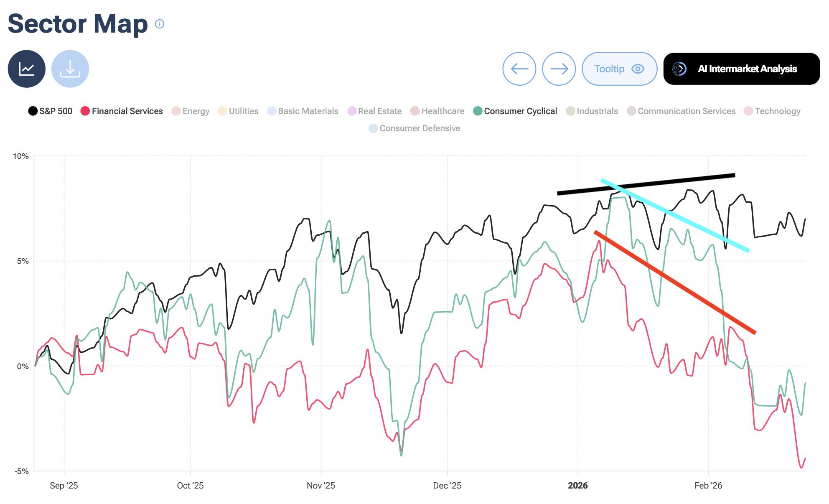Image resolution: width=829 pixels, height=504 pixels.
Task: Click the info icon beside Sector Map
Action: point(160,24)
